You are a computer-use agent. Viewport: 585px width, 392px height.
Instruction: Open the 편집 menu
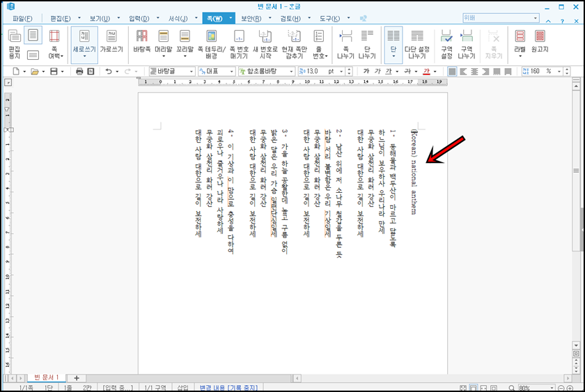pyautogui.click(x=61, y=19)
